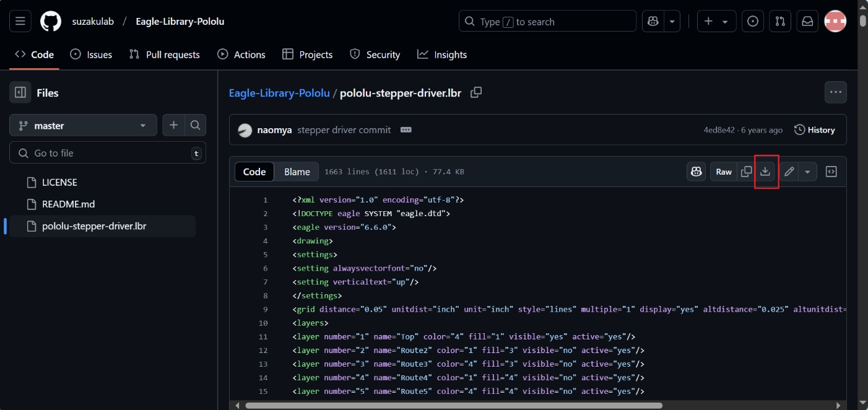Open the Eagle-Library-Pololu repository link in header
The height and width of the screenshot is (410, 868).
[x=180, y=21]
